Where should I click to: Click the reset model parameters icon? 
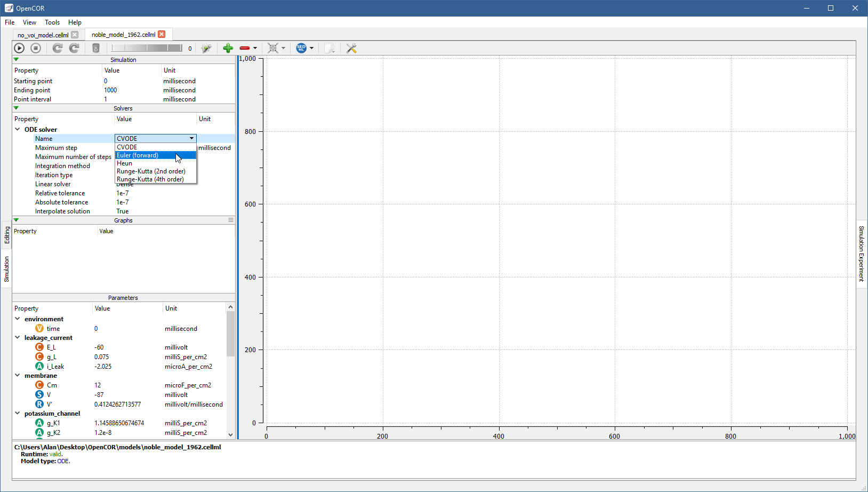pyautogui.click(x=58, y=48)
